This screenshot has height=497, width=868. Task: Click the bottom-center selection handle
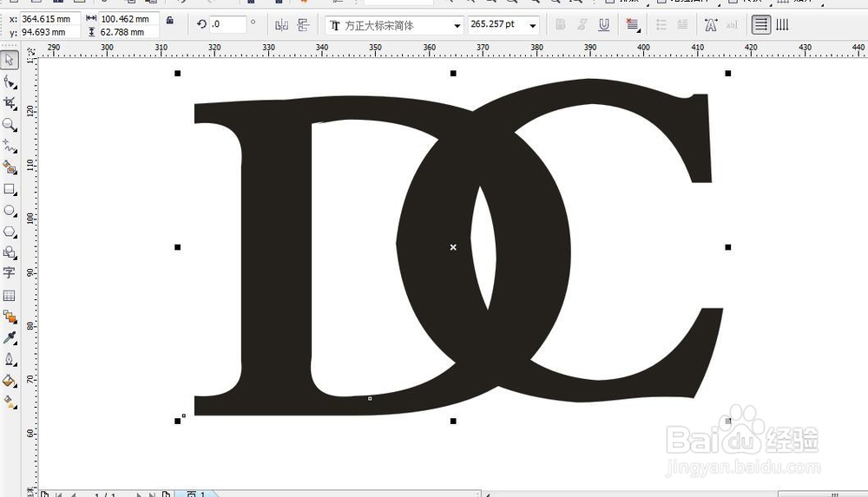point(453,422)
